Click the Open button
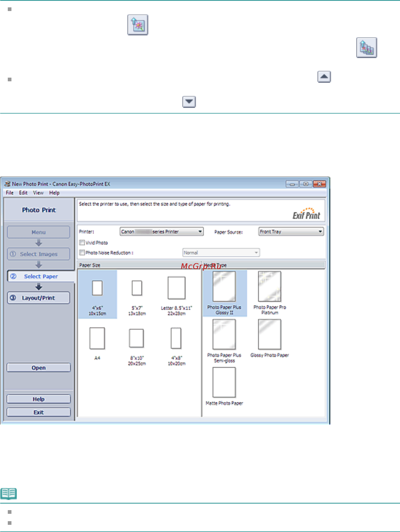The image size is (400, 532). click(38, 368)
